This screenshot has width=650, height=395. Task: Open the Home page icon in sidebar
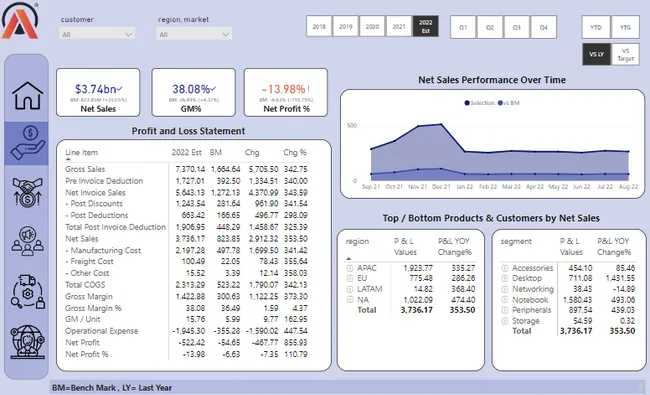(27, 96)
